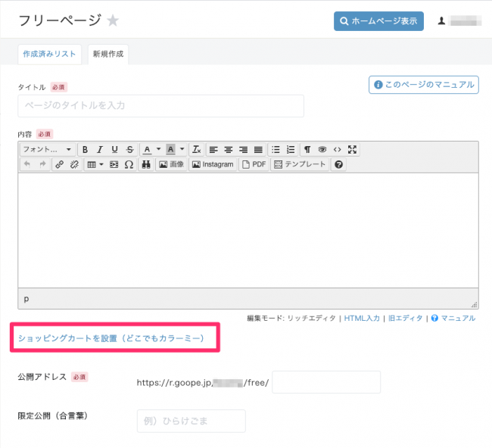Remove link with unlink icon

(75, 164)
